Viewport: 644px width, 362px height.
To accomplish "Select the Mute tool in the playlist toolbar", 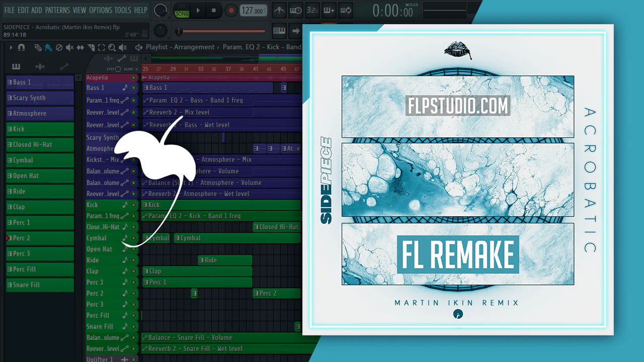I will click(69, 47).
